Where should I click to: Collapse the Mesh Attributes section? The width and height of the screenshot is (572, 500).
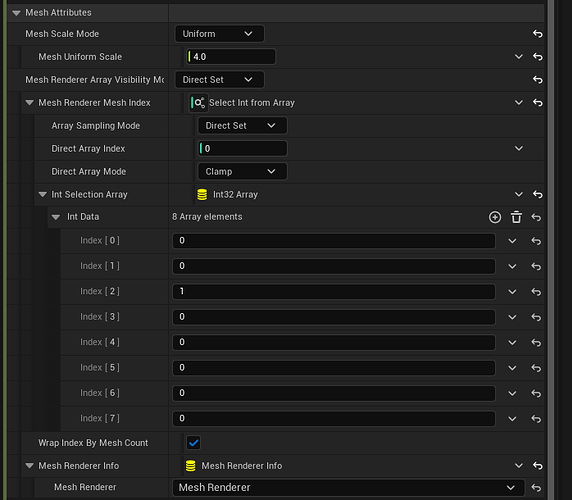click(x=16, y=13)
